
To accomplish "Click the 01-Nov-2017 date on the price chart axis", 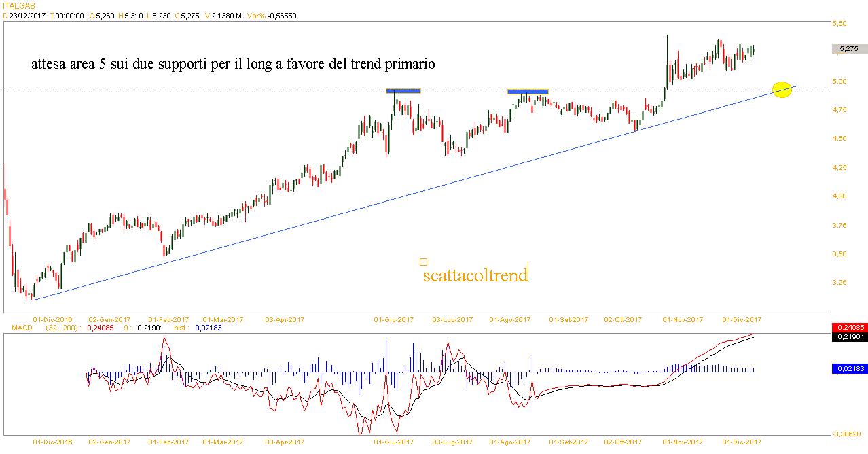I will tap(683, 319).
